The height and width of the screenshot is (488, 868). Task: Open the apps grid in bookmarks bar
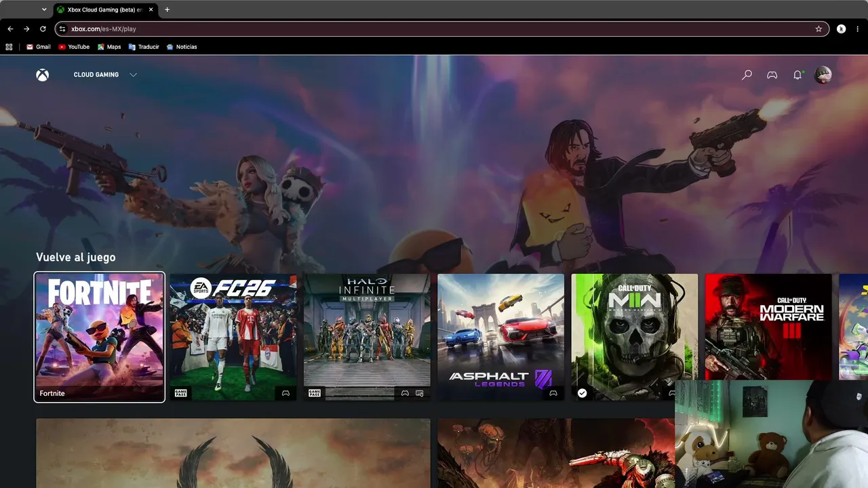tap(9, 47)
